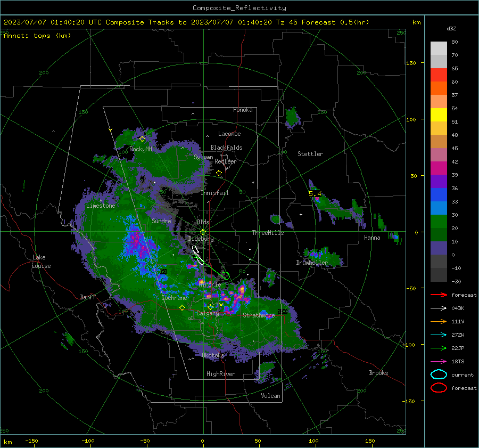Screen dimensions: 479x448
Task: Click the red forecast arrow in legend
Action: [439, 295]
